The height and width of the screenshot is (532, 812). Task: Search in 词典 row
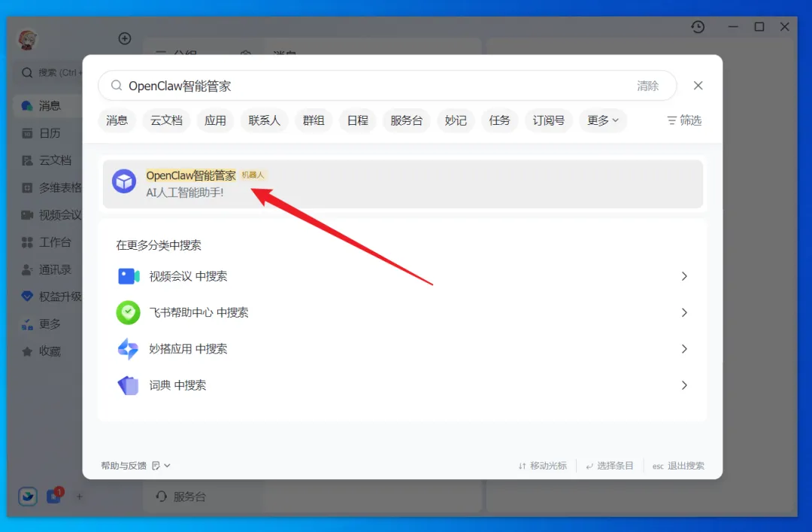[x=402, y=385]
